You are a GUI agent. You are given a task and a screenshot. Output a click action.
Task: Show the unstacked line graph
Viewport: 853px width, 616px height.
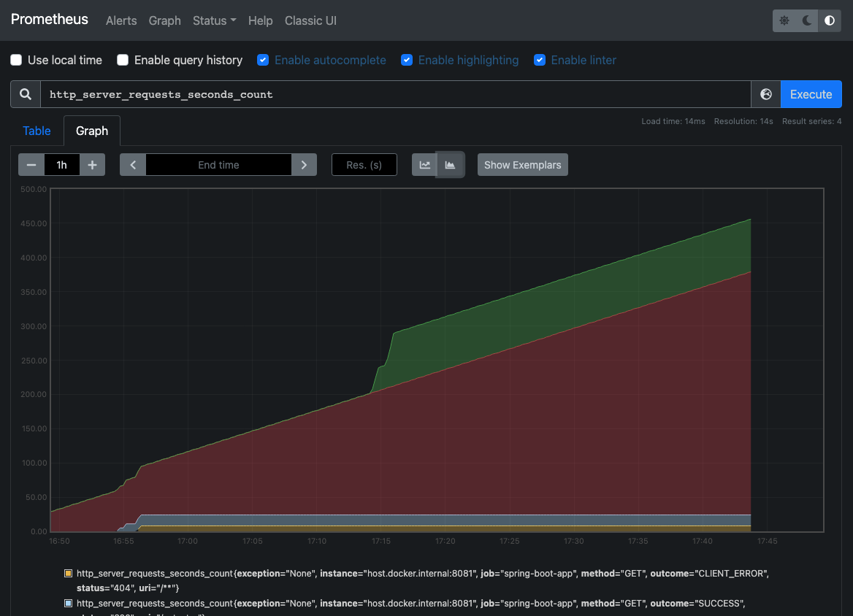(x=424, y=165)
